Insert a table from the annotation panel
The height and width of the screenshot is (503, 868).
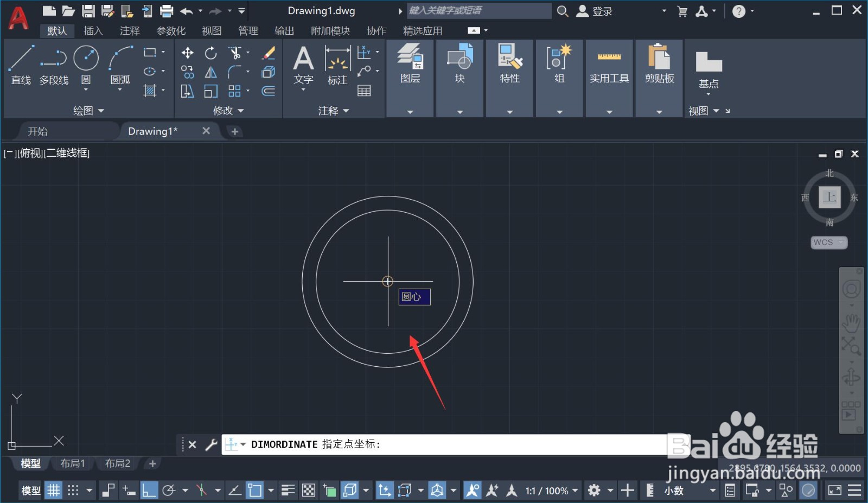point(364,91)
